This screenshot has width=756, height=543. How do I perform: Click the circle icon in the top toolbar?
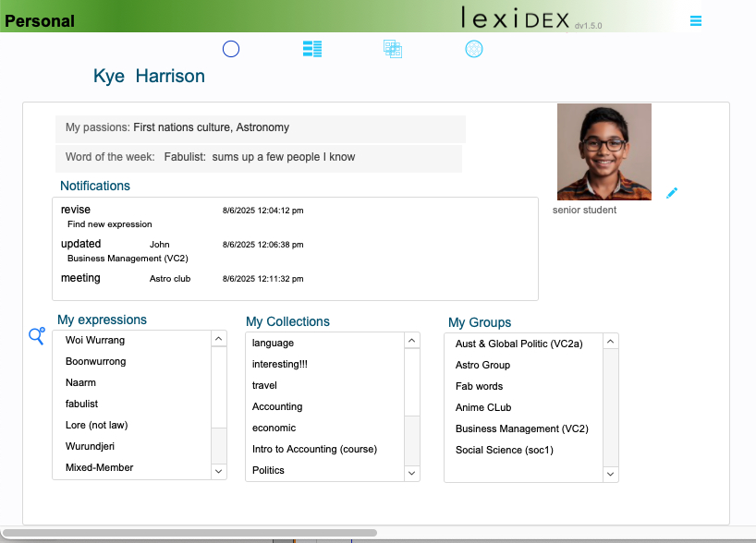click(x=231, y=49)
